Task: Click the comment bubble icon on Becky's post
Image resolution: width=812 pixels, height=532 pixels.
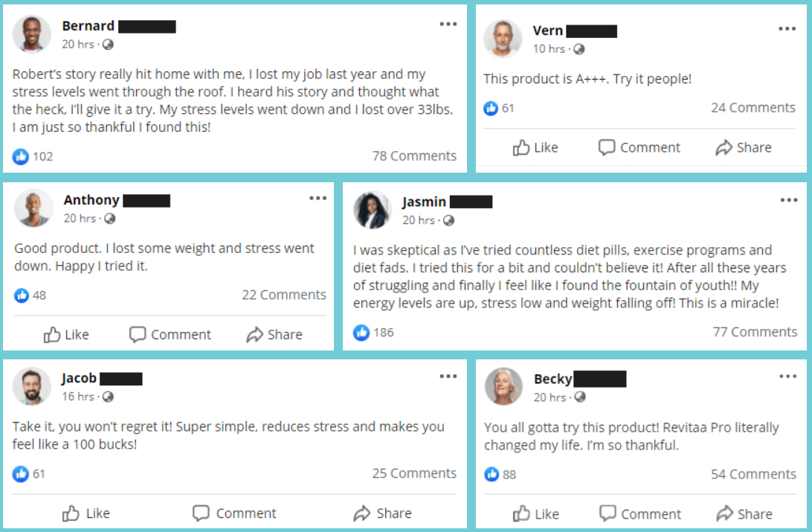Action: (x=608, y=514)
